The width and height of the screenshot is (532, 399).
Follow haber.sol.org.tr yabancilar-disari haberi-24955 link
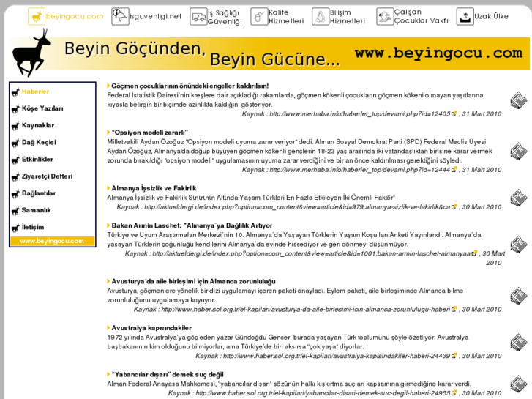[323, 393]
